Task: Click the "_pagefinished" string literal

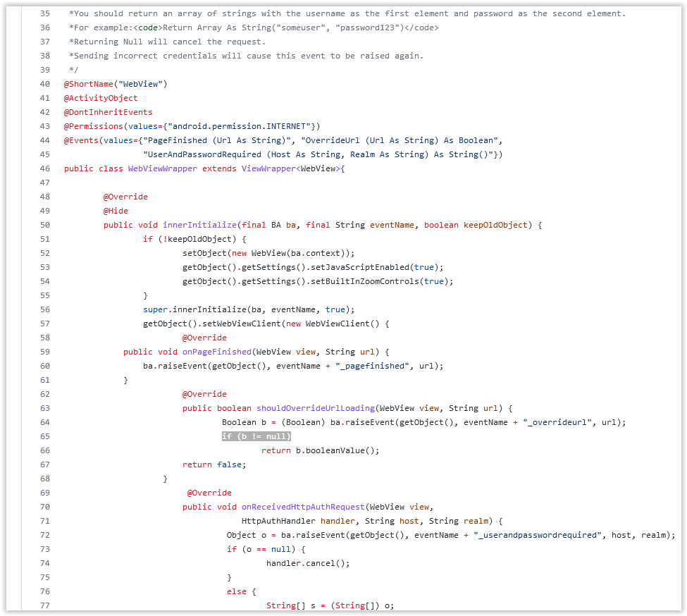Action: pos(373,366)
